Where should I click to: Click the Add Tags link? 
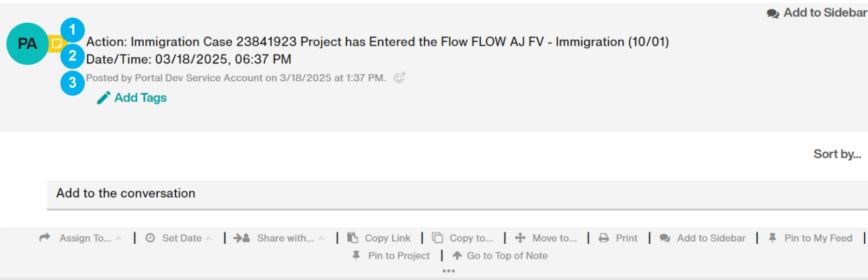tap(141, 98)
